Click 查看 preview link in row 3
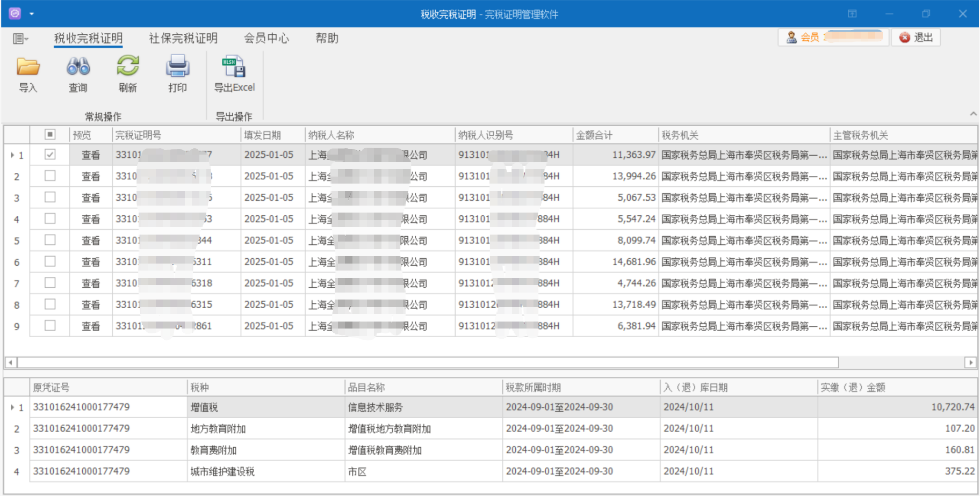 (91, 198)
